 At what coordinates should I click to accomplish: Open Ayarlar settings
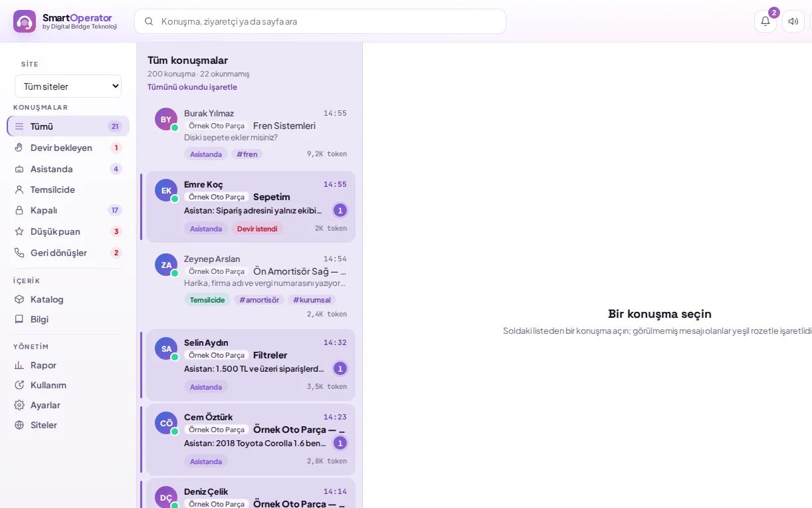(x=68, y=405)
